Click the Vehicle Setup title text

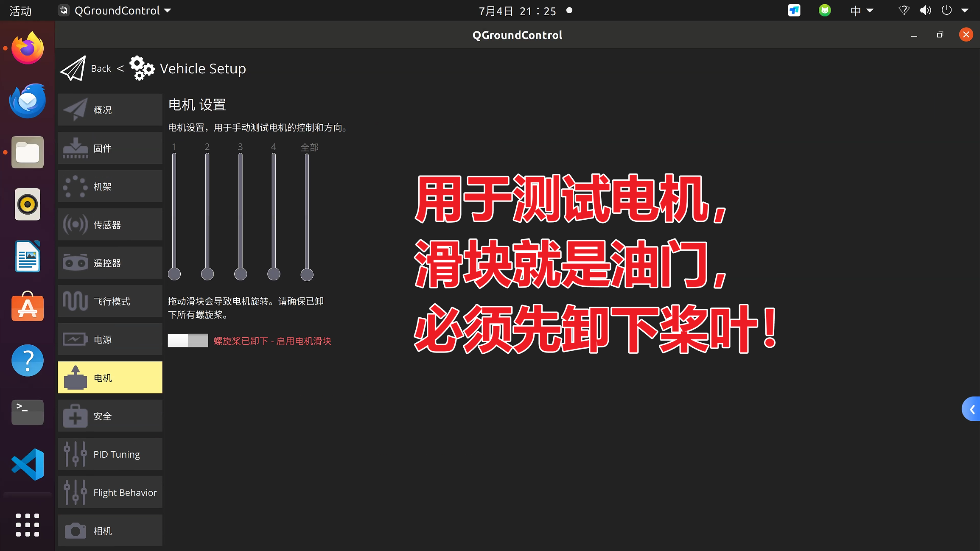click(203, 69)
